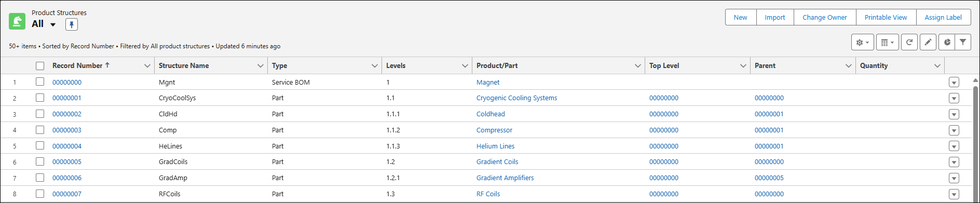Check the row for record 00000002
The width and height of the screenshot is (980, 203).
(x=40, y=114)
